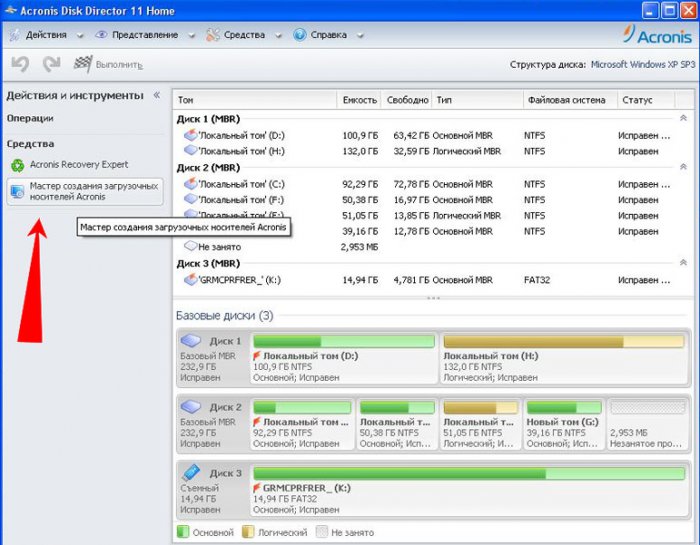Sort by the Том column header
Screen dimensions: 700x545
point(254,100)
